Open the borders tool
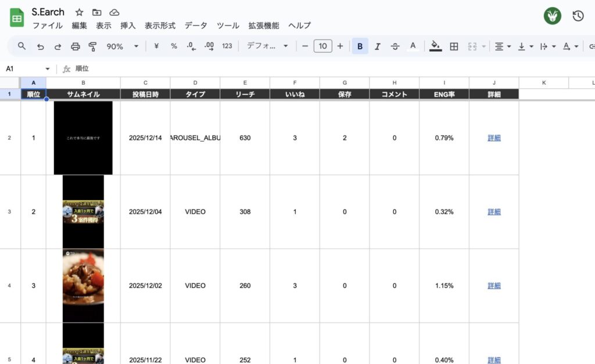This screenshot has width=595, height=364. [x=454, y=46]
